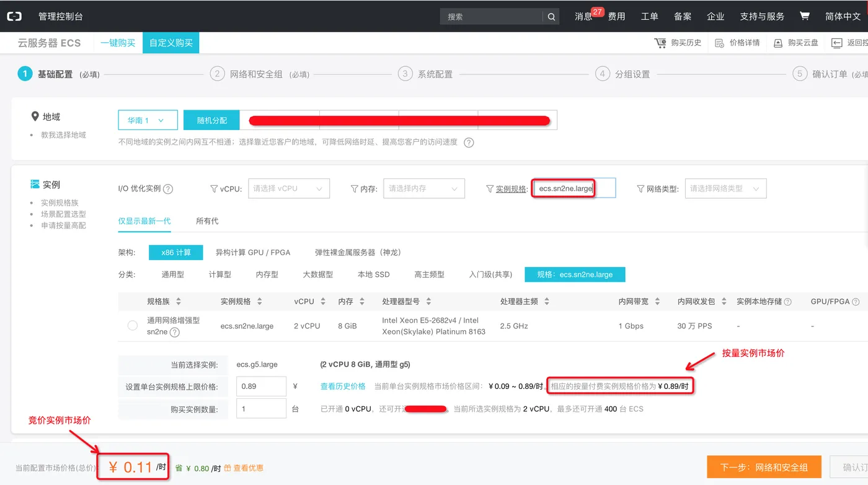Click the help icon beside I/O 优化实例
This screenshot has height=485, width=868.
[168, 189]
